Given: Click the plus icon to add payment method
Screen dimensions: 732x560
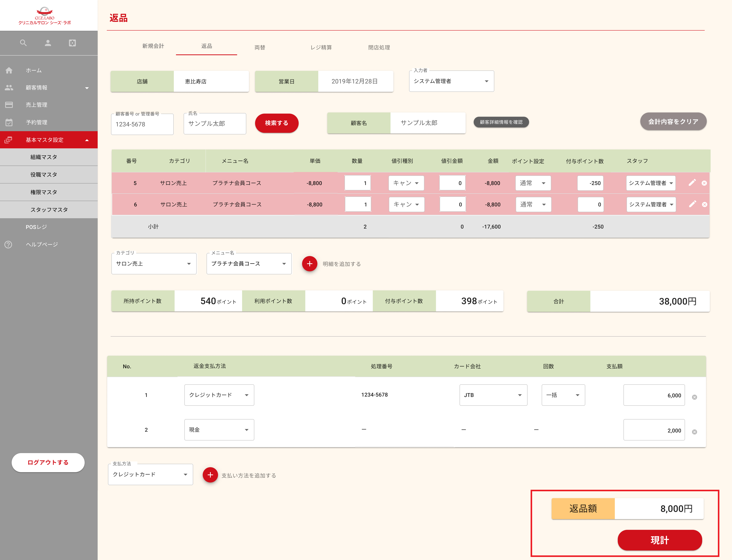Looking at the screenshot, I should point(210,475).
